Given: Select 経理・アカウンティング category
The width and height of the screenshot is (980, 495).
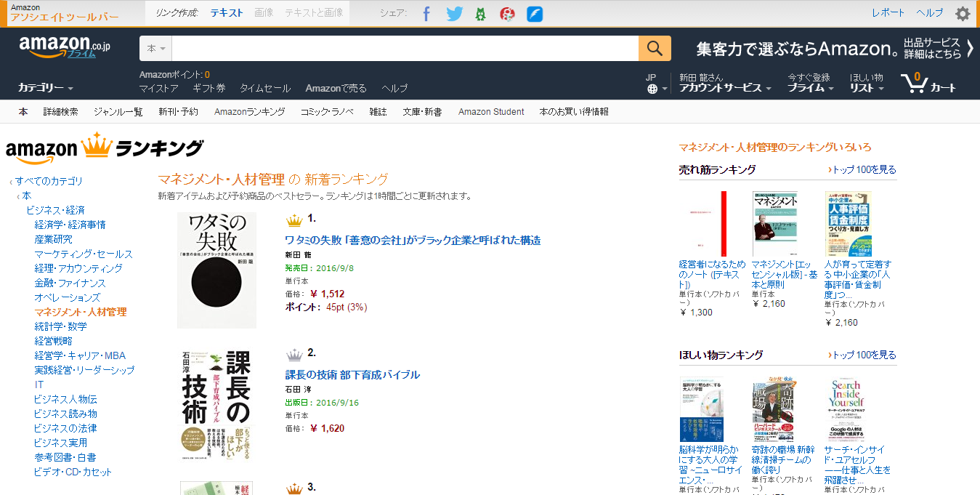Looking at the screenshot, I should (x=78, y=268).
